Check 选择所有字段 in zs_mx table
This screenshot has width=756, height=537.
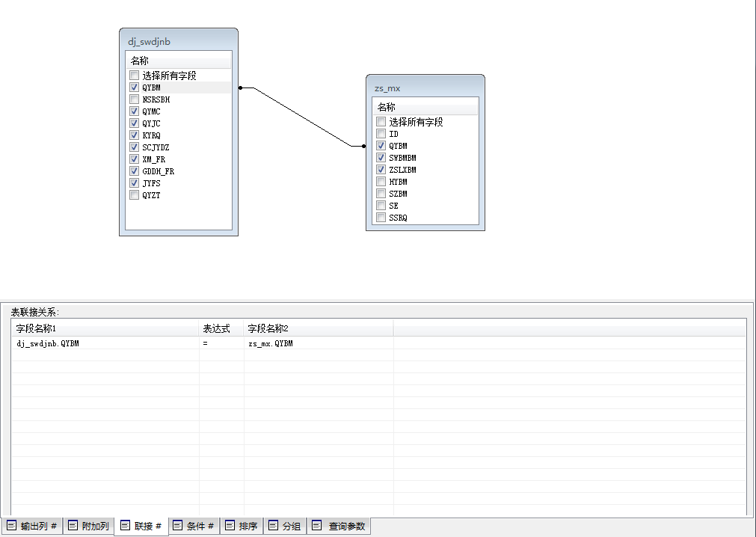coord(381,122)
